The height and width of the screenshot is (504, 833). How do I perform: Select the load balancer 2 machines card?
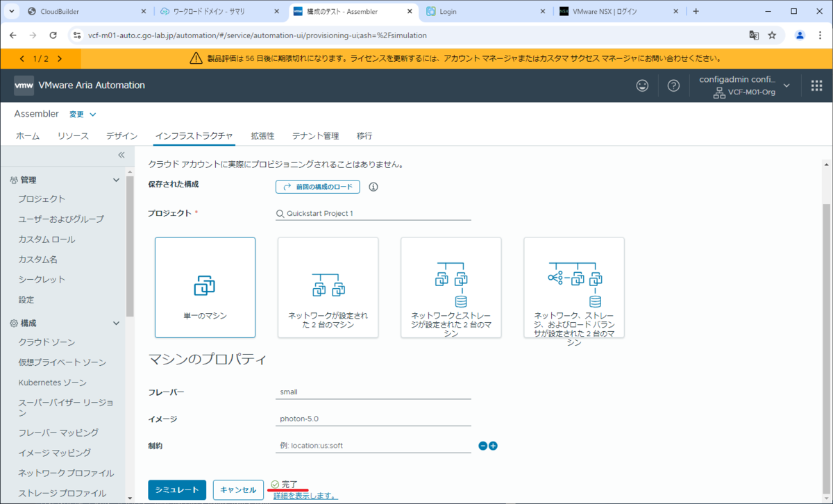coord(574,287)
